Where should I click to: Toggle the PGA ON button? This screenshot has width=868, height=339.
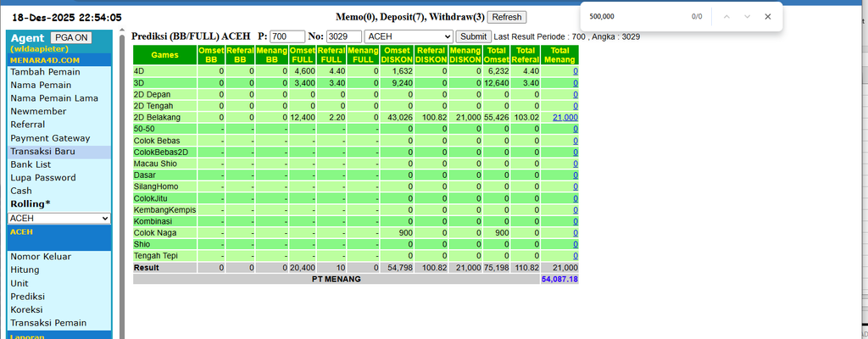click(x=71, y=37)
